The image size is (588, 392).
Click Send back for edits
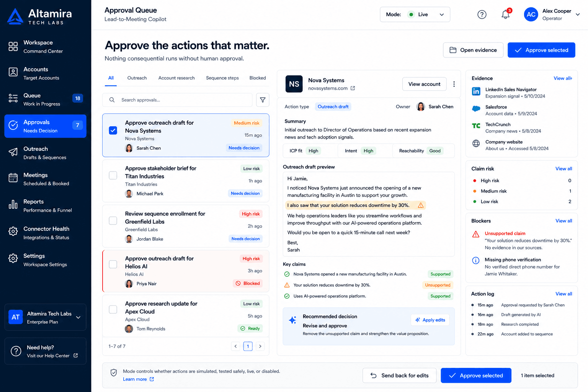pyautogui.click(x=400, y=376)
